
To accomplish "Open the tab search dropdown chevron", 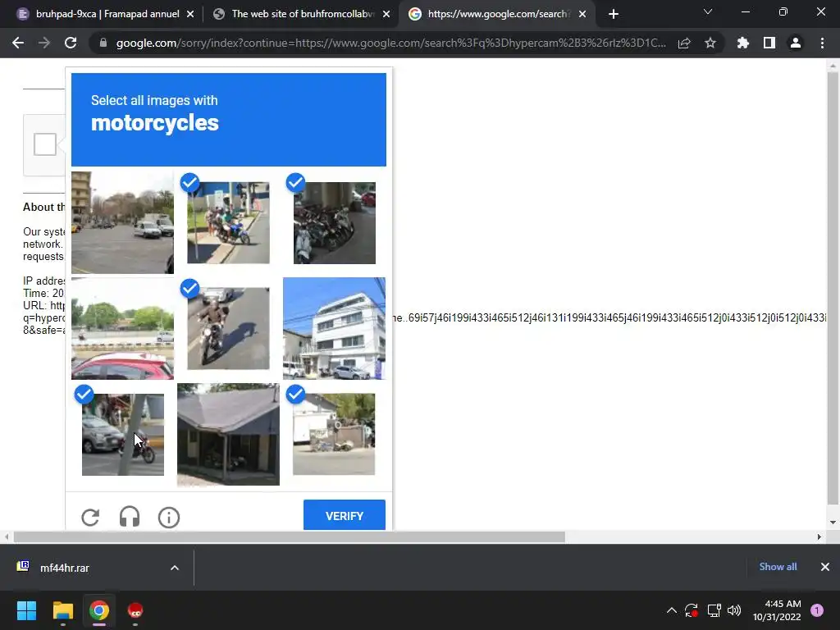I will tap(708, 11).
